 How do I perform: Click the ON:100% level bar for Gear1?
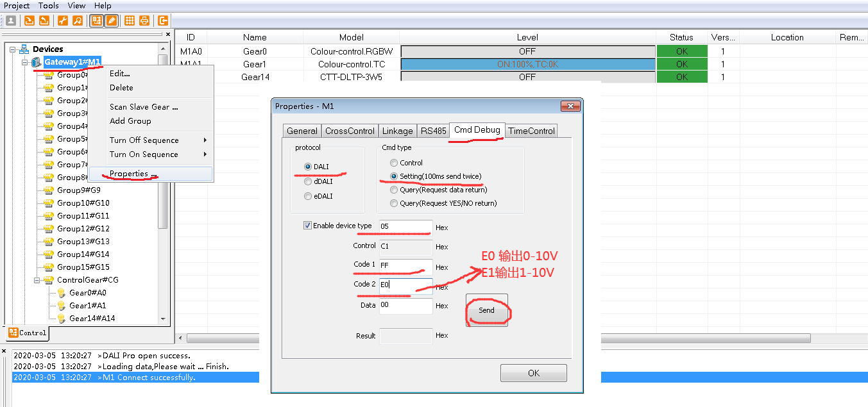[527, 64]
